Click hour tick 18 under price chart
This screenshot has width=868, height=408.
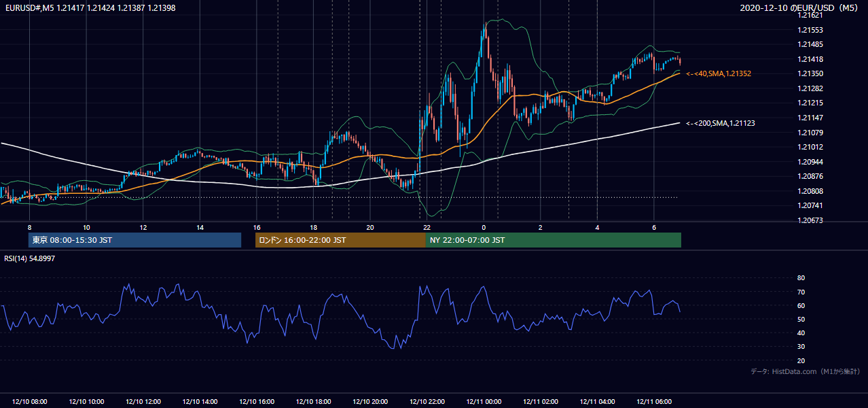coord(313,227)
